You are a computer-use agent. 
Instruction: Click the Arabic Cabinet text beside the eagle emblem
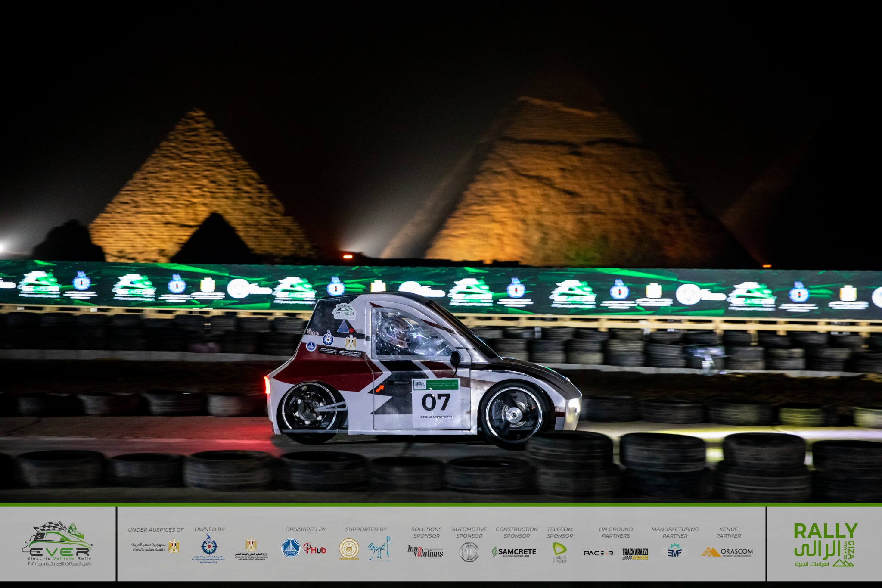point(149,547)
